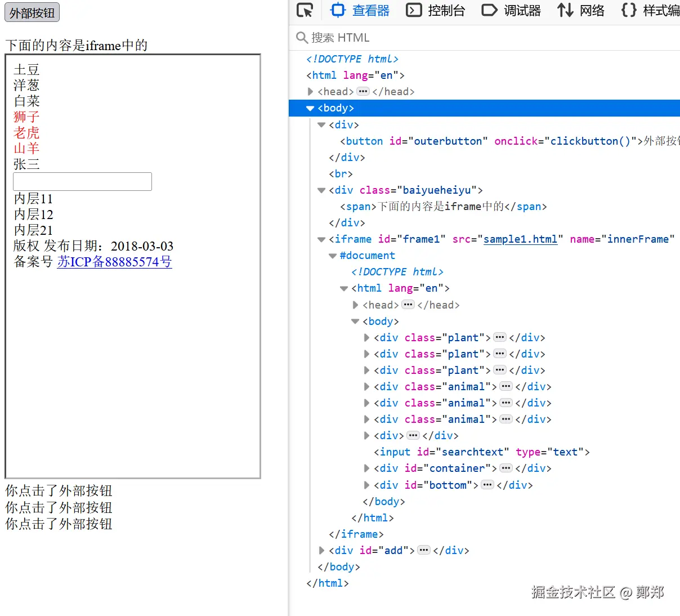Switch to the 网络 network tab

pyautogui.click(x=580, y=11)
